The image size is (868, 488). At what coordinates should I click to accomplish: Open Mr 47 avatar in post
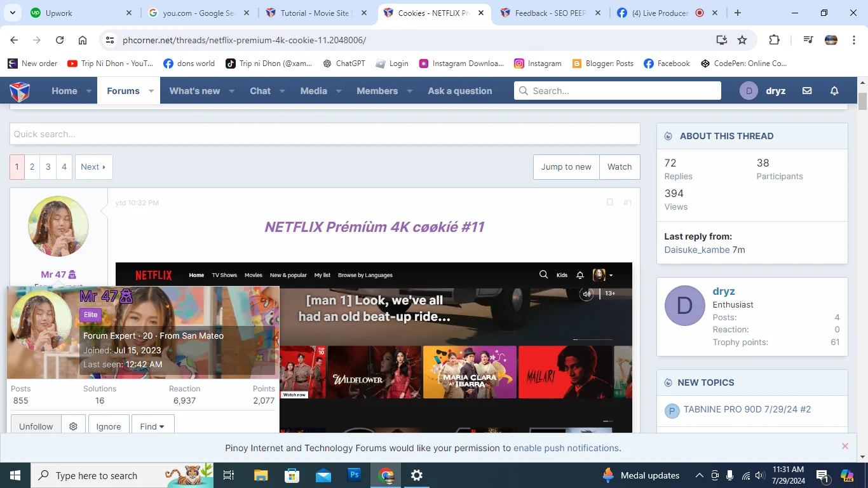click(x=58, y=226)
